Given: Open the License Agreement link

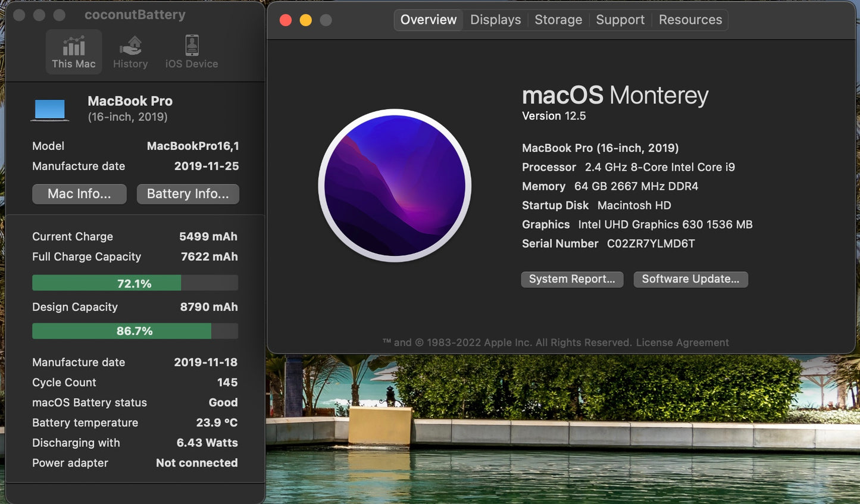Looking at the screenshot, I should [681, 342].
